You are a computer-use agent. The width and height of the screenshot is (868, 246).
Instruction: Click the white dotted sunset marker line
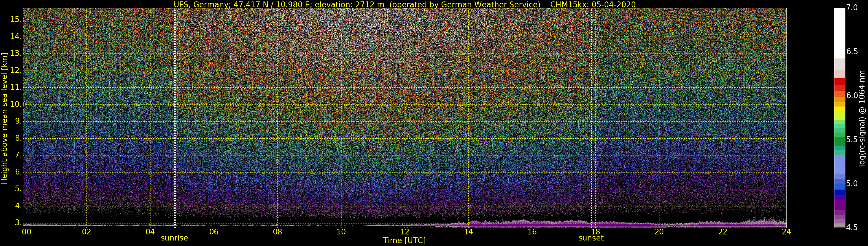(x=591, y=118)
